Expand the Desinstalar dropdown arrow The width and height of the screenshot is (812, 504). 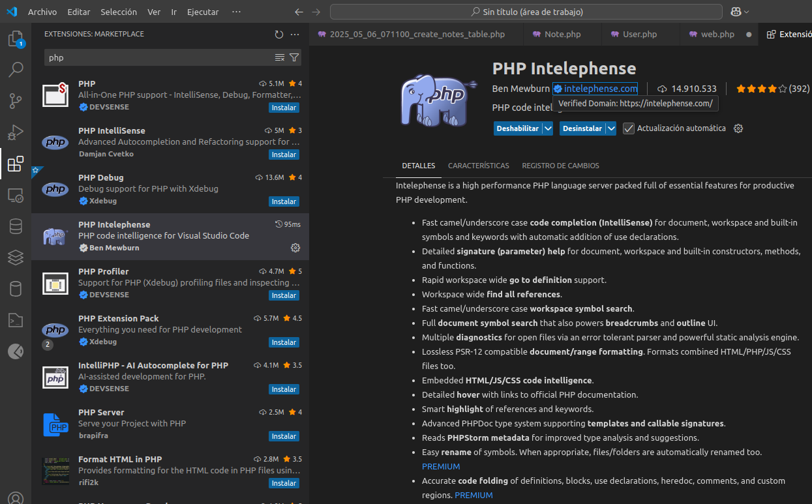coord(611,128)
